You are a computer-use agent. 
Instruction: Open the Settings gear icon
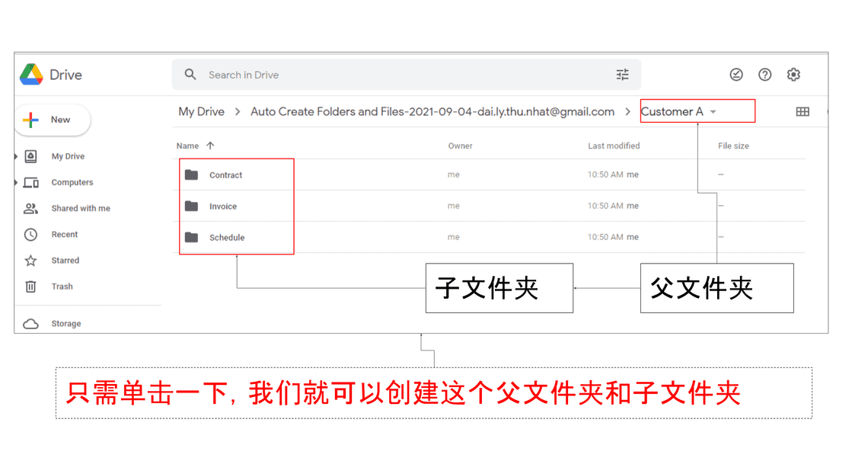tap(793, 75)
